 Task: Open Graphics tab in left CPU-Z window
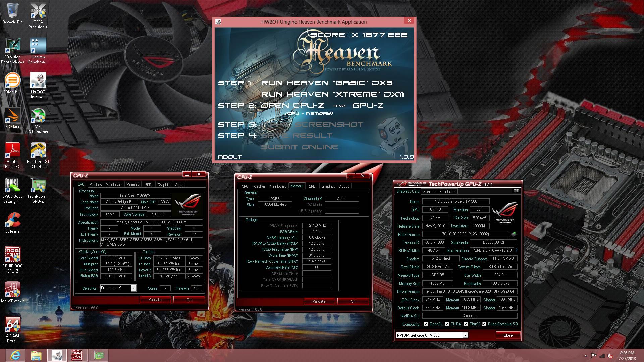point(164,185)
